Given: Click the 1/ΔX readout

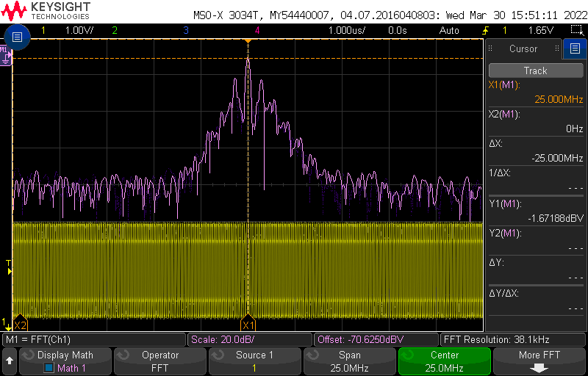Looking at the screenshot, I should pyautogui.click(x=536, y=180).
